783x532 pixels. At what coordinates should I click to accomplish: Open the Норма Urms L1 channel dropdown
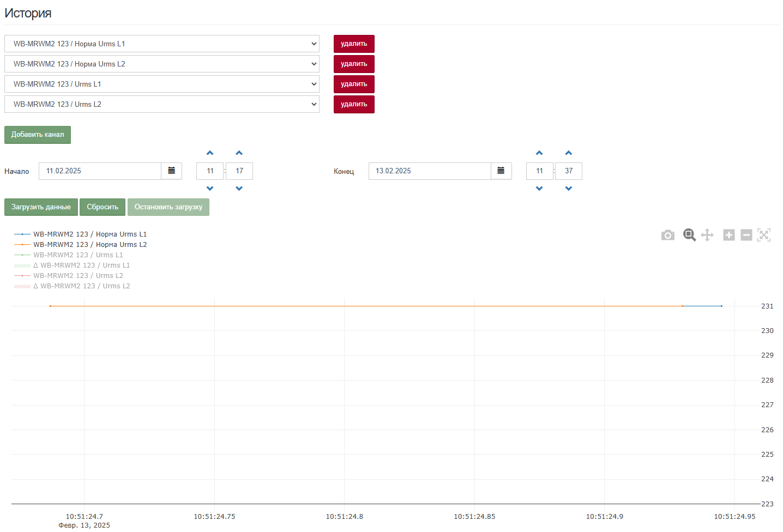pyautogui.click(x=162, y=44)
